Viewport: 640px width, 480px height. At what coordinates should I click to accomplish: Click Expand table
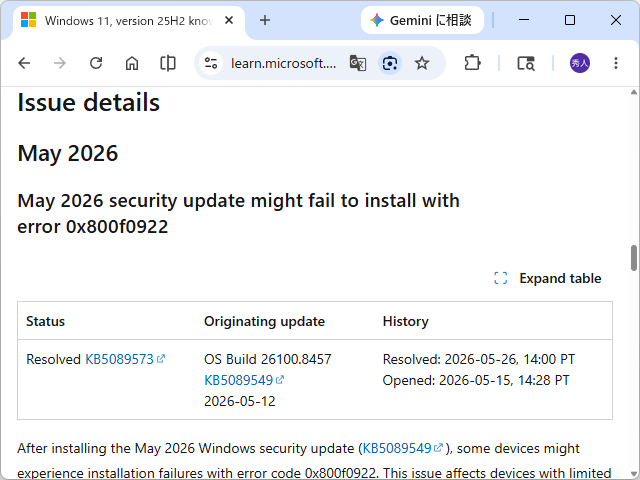click(547, 278)
